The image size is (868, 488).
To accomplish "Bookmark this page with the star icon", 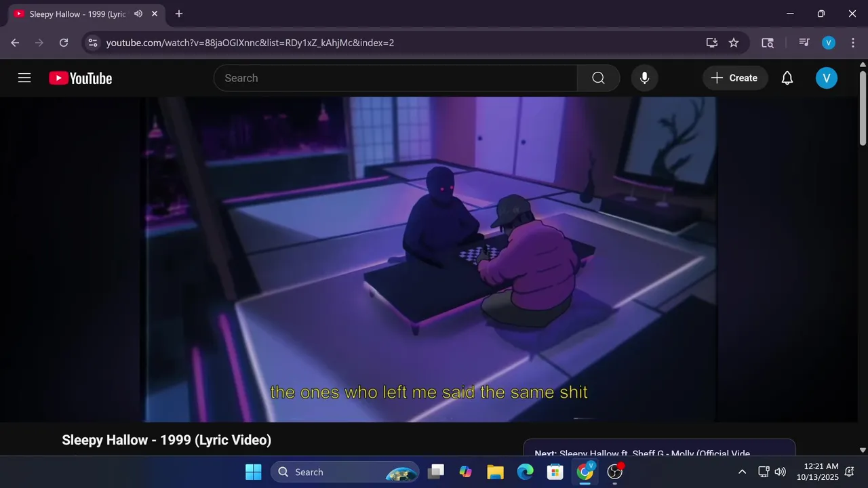I will 734,43.
